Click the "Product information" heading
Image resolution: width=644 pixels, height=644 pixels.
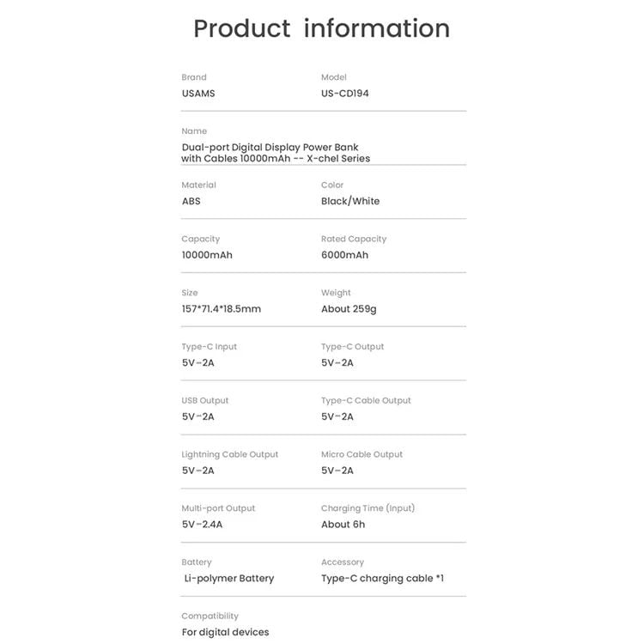click(x=321, y=28)
